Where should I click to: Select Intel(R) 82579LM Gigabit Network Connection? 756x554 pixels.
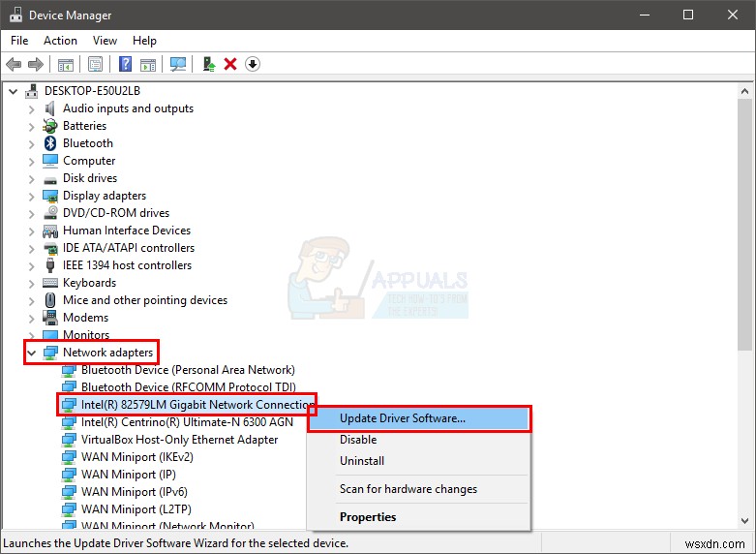[197, 405]
